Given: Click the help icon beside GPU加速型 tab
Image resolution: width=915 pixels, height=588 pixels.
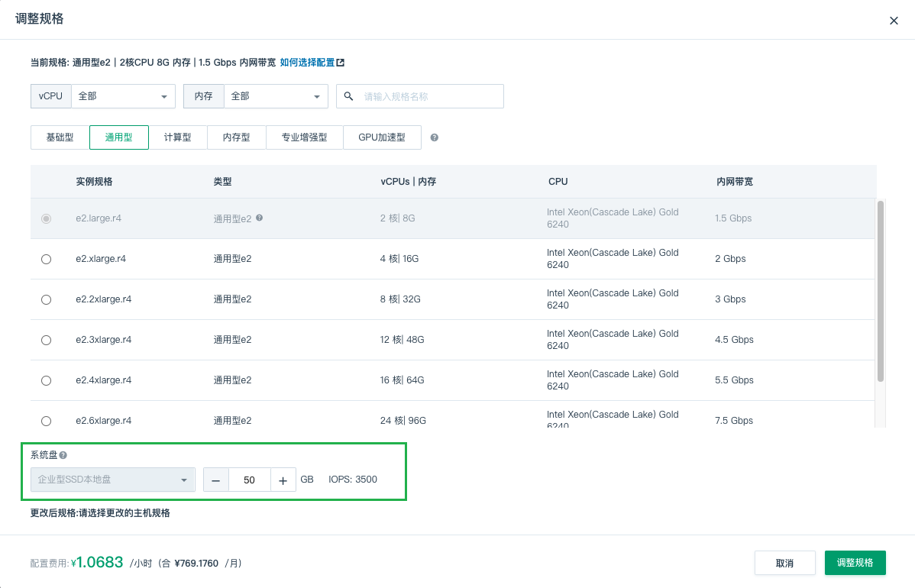Looking at the screenshot, I should click(x=434, y=137).
